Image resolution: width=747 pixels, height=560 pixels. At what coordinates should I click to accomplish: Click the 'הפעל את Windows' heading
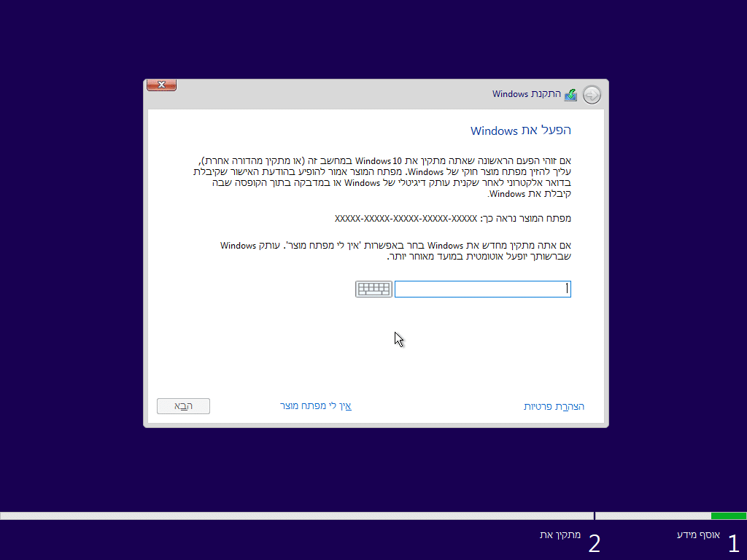[520, 131]
